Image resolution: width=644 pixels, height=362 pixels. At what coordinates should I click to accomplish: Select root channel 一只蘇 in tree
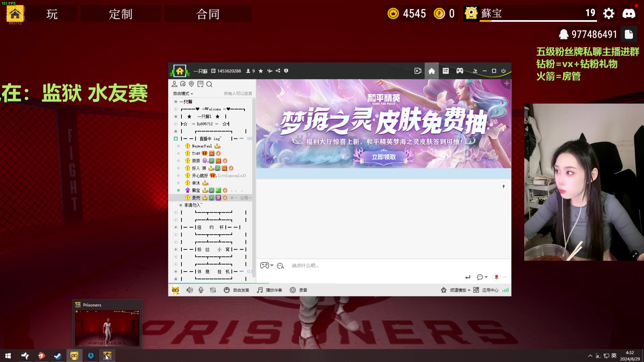pos(186,102)
